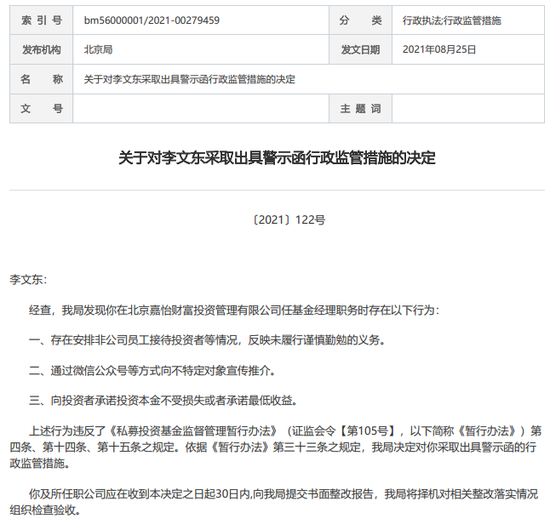Viewport: 550px width, 524px height.
Task: Click the addressee line 李文东:
Action: (x=28, y=280)
